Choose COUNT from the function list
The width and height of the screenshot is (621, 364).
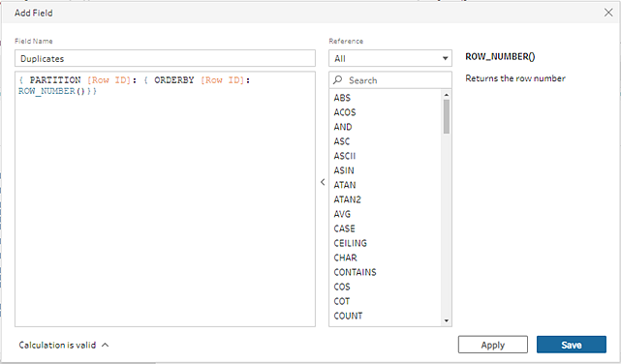pos(348,316)
